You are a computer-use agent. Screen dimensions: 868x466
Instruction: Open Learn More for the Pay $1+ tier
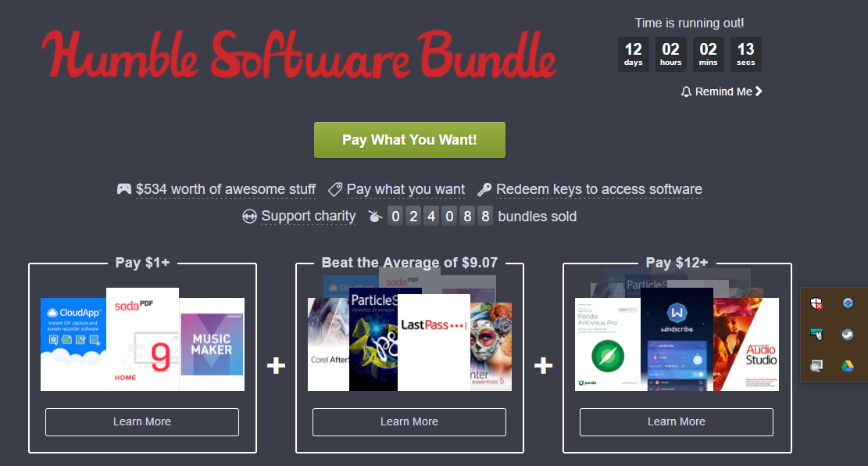point(142,421)
